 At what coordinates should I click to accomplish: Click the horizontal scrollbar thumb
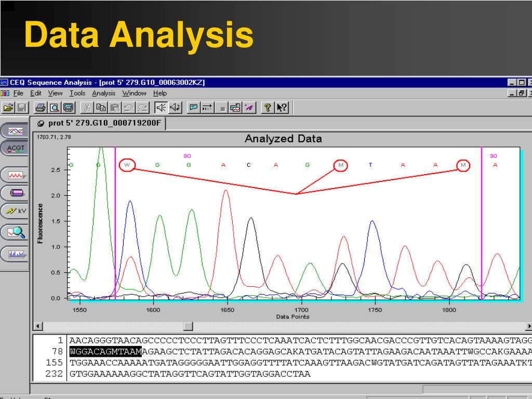(188, 326)
